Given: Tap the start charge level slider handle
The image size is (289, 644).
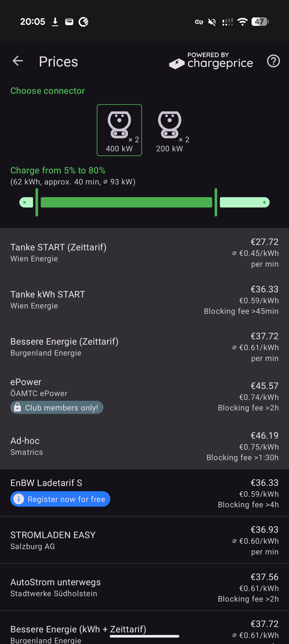Looking at the screenshot, I should coord(37,202).
